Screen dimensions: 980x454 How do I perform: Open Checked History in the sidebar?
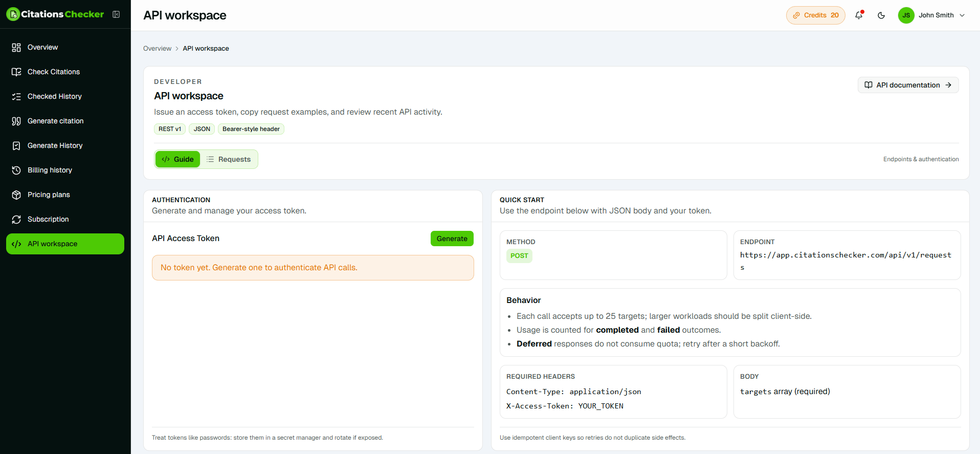[x=65, y=97]
